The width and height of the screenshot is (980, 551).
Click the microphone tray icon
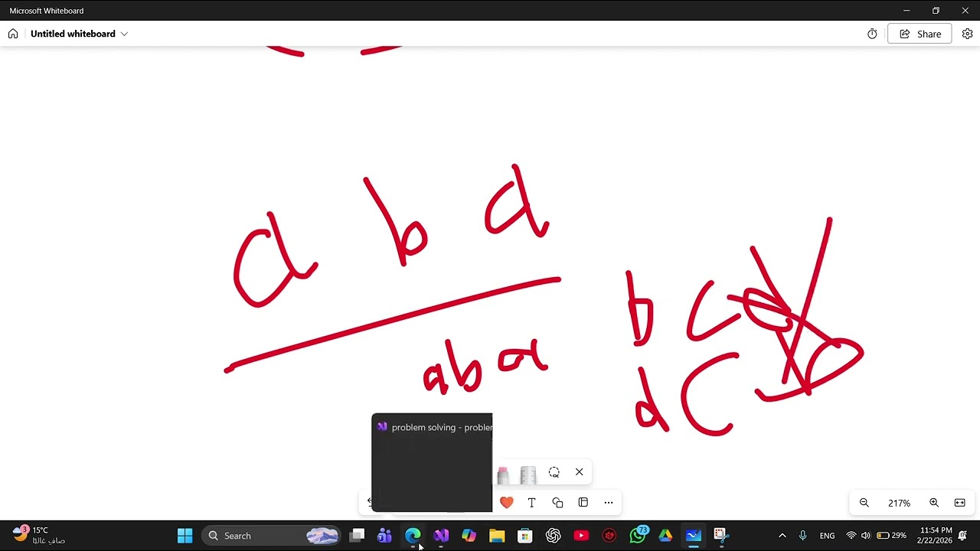click(x=802, y=536)
